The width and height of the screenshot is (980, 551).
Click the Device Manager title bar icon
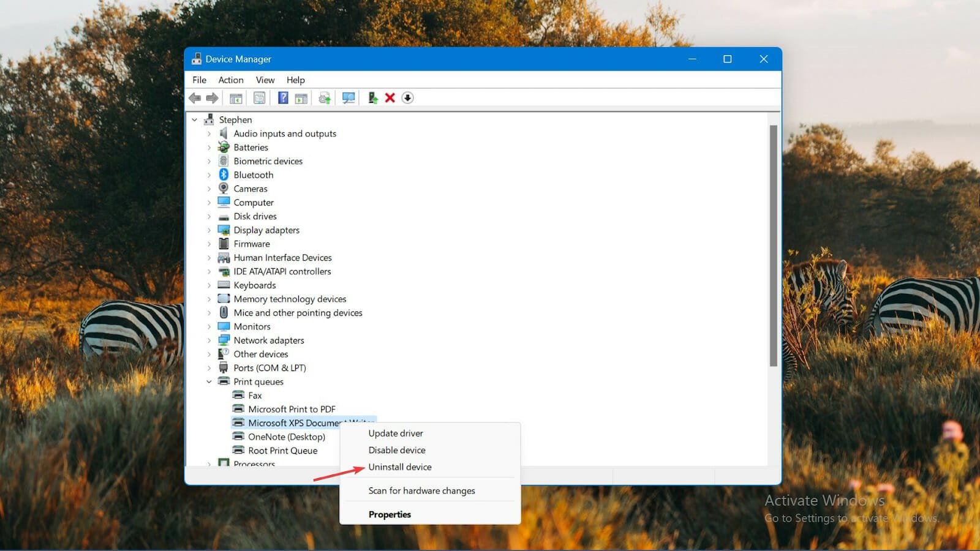click(x=196, y=59)
